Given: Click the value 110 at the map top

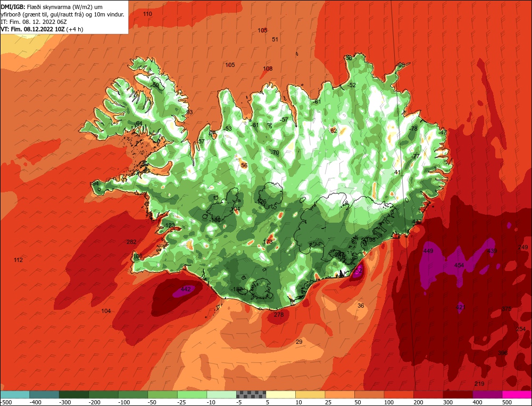Looking at the screenshot, I should point(147,14).
